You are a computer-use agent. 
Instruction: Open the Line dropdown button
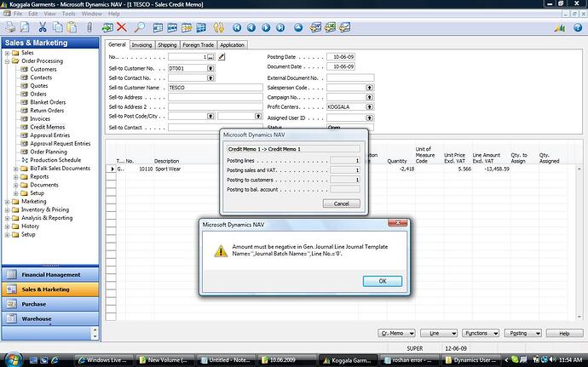tap(439, 333)
